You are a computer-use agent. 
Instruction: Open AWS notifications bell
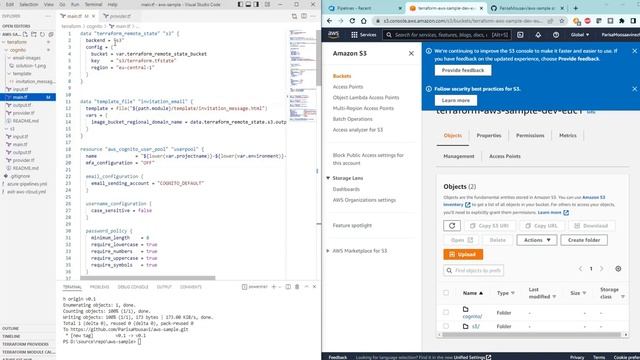pyautogui.click(x=538, y=35)
